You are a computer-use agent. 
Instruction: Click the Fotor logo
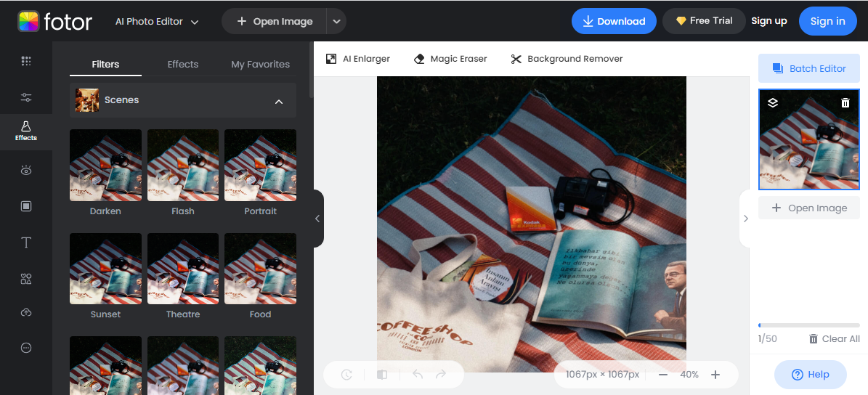pos(54,21)
